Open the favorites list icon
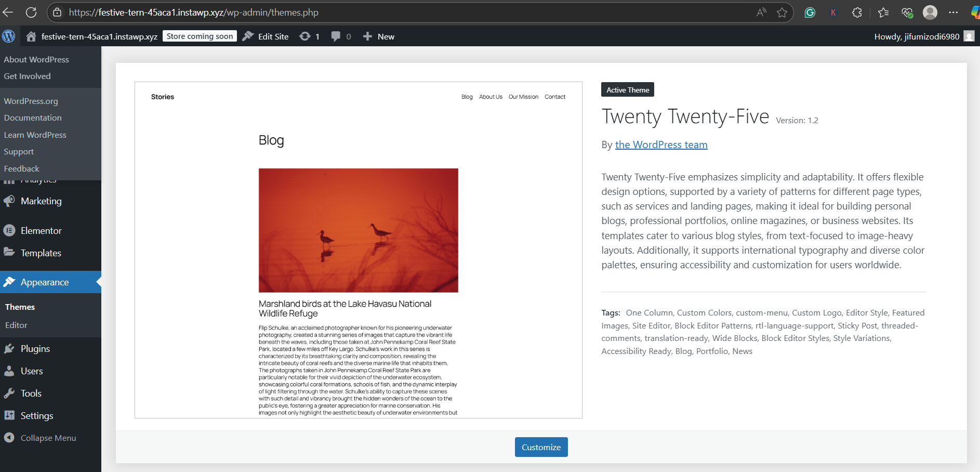This screenshot has width=980, height=472. pos(883,12)
